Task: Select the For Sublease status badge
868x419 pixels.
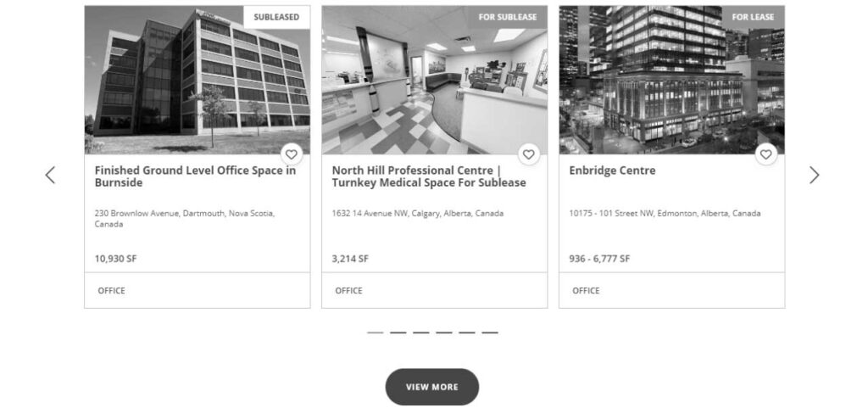Action: click(x=508, y=17)
